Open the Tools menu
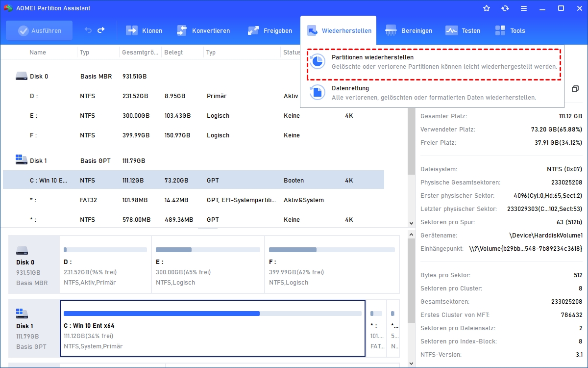Viewport: 588px width, 368px height. coord(510,30)
